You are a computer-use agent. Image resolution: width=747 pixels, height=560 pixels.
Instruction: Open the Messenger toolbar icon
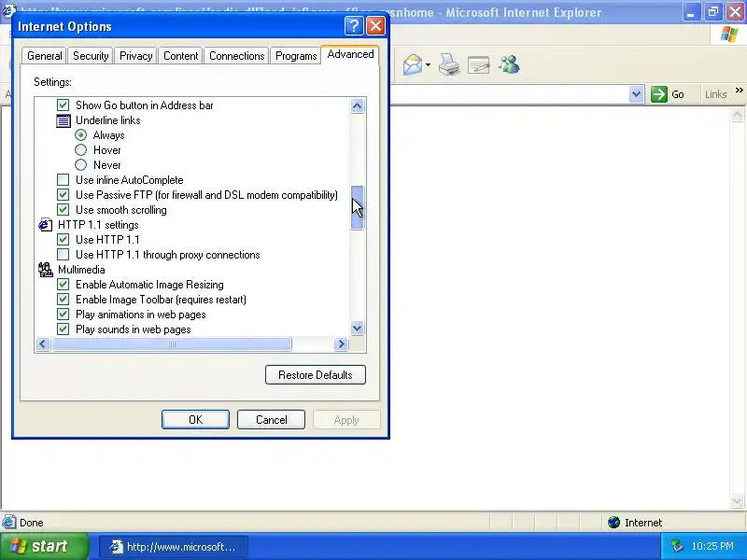tap(509, 64)
